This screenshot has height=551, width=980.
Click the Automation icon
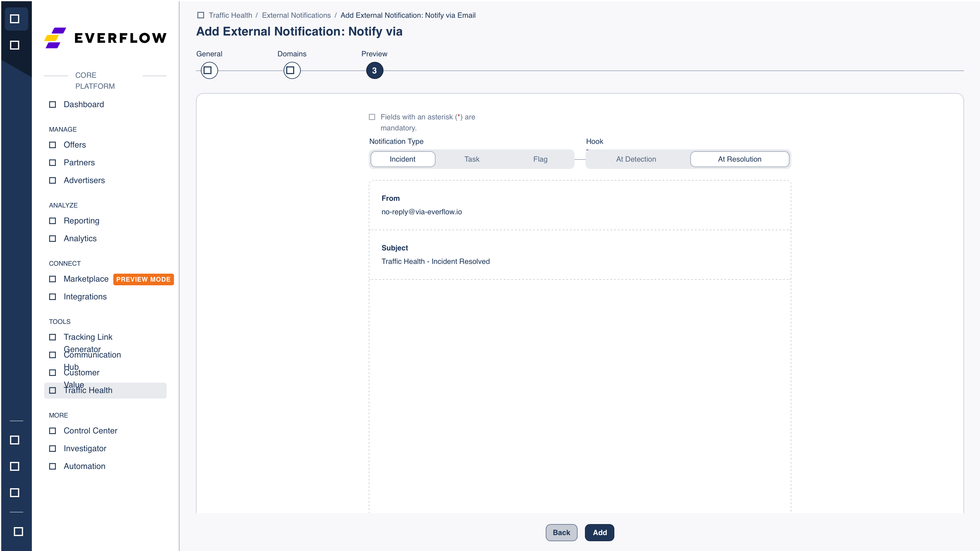click(x=52, y=467)
